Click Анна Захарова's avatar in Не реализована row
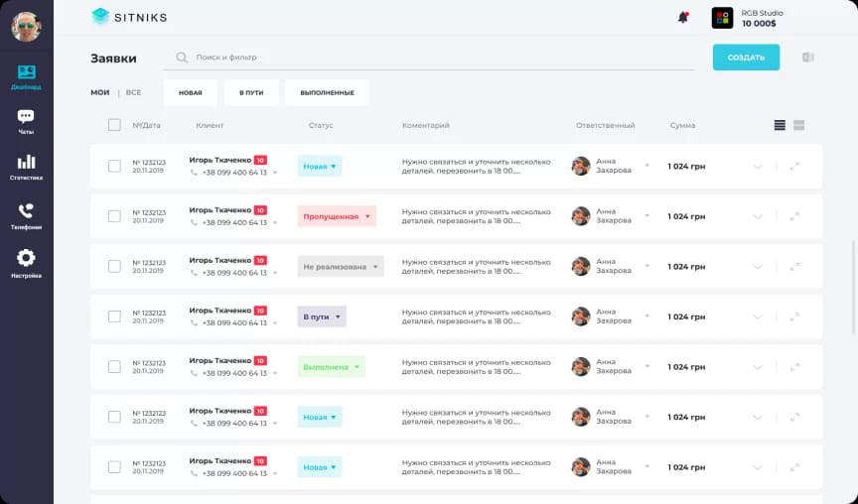Screen dimensions: 858x504 [x=581, y=266]
